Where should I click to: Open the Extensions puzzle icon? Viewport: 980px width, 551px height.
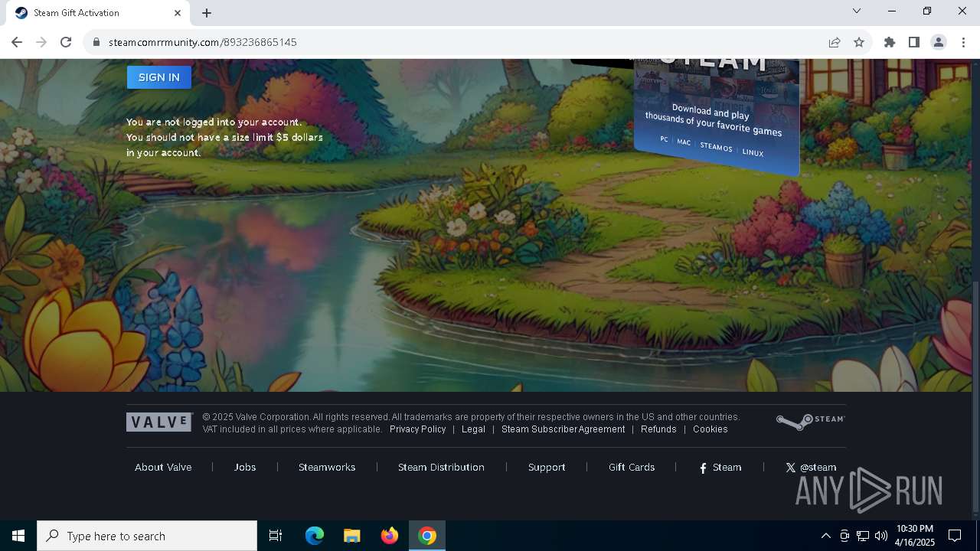click(890, 42)
